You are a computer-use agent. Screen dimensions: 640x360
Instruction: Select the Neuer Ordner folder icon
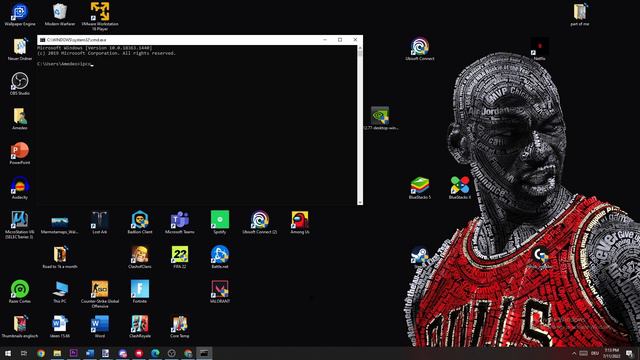20,49
